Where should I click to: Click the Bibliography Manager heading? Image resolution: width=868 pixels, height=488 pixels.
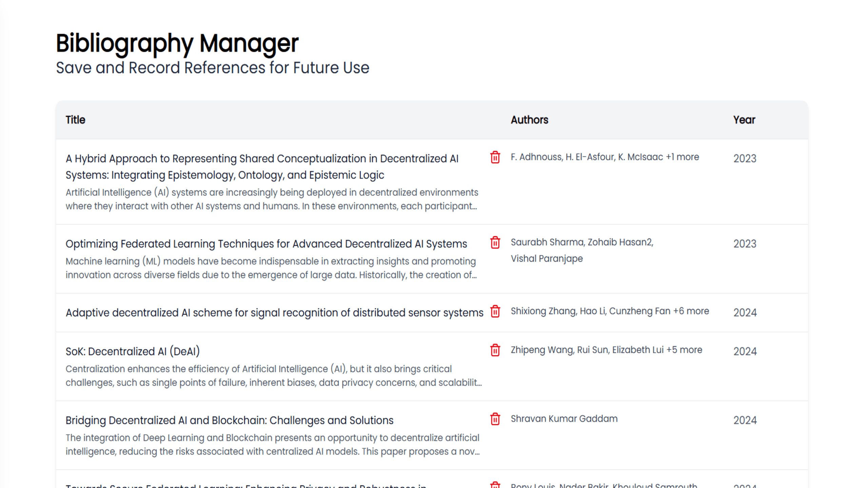(x=177, y=43)
